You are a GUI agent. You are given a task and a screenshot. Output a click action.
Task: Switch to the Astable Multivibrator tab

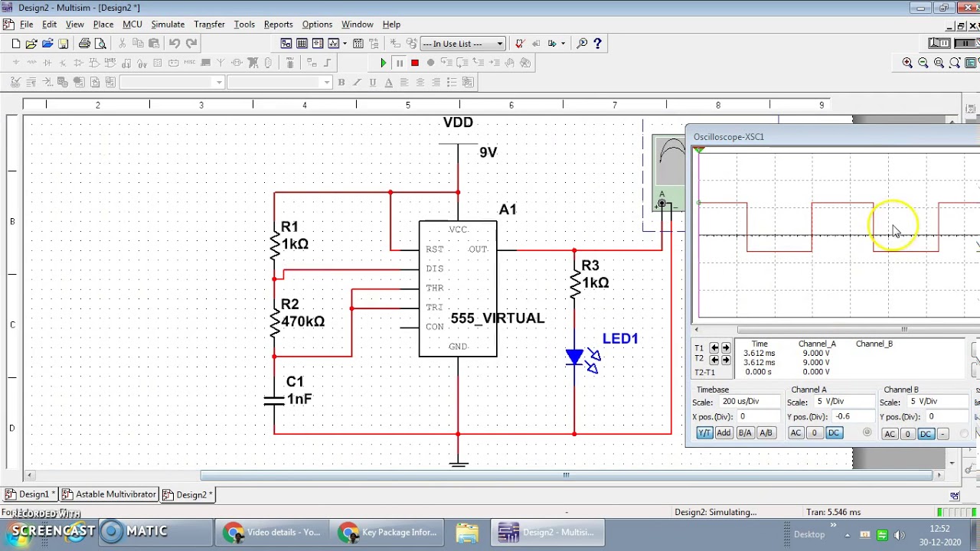[109, 494]
